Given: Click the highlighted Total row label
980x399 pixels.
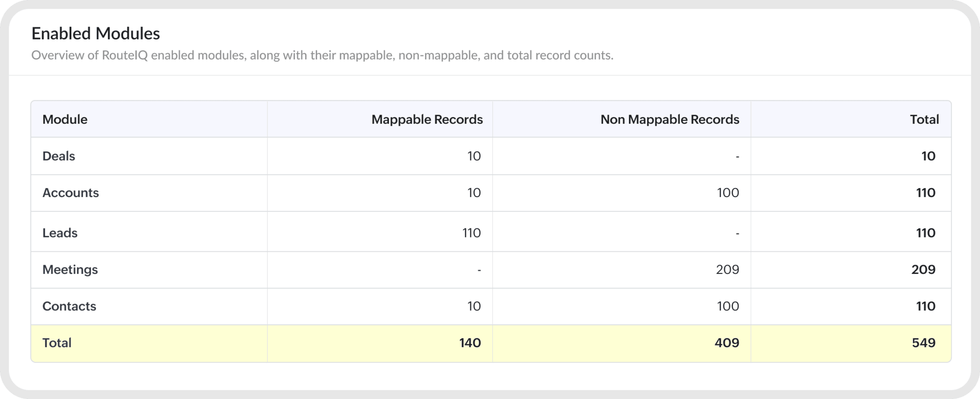Looking at the screenshot, I should click(x=57, y=343).
